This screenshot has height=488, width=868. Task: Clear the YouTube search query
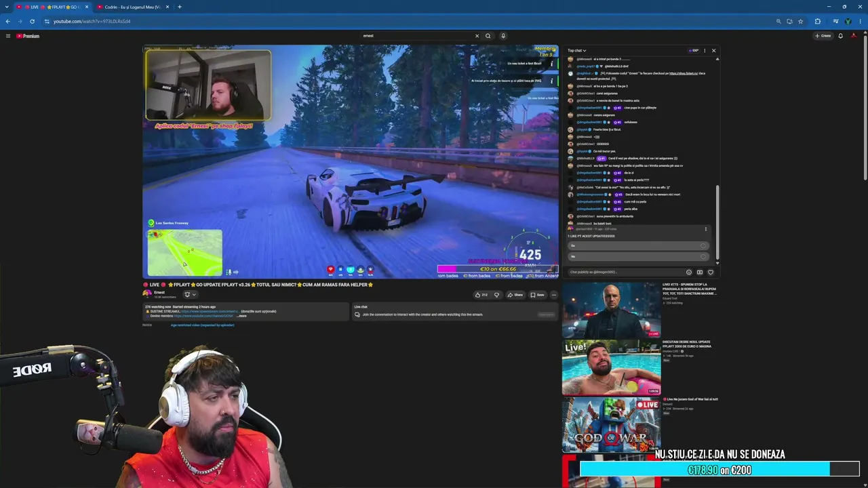(477, 36)
